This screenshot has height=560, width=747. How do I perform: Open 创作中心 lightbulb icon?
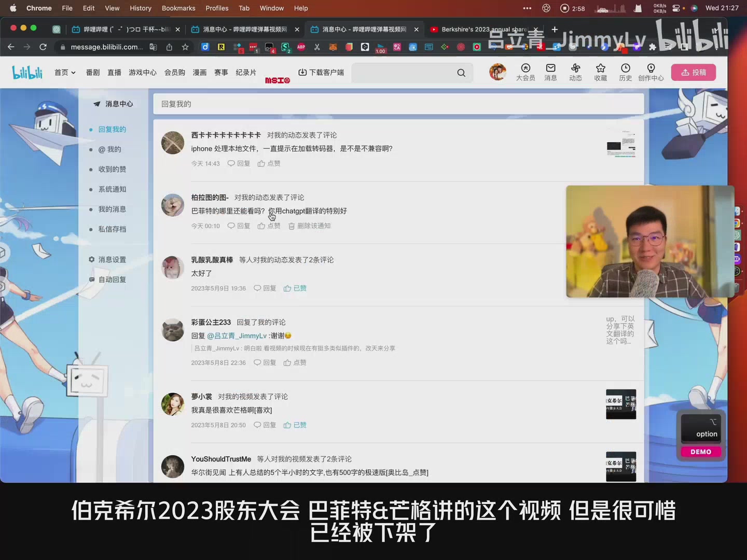click(x=651, y=72)
